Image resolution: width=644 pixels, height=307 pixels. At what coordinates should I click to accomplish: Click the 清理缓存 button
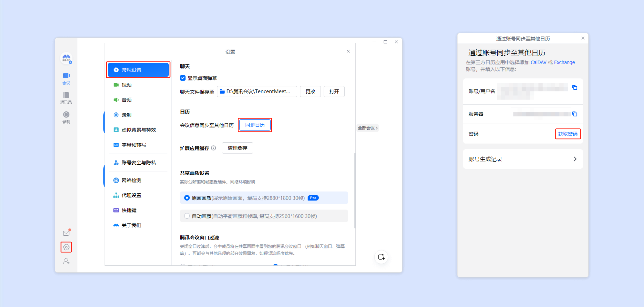[x=237, y=148]
